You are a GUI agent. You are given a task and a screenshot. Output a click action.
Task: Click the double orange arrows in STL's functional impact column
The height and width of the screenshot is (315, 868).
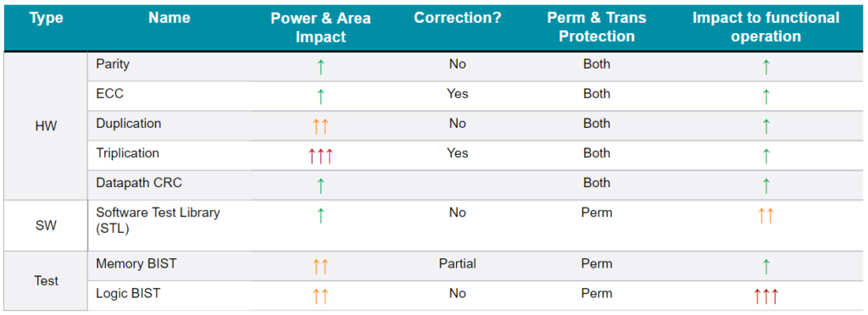coord(765,216)
